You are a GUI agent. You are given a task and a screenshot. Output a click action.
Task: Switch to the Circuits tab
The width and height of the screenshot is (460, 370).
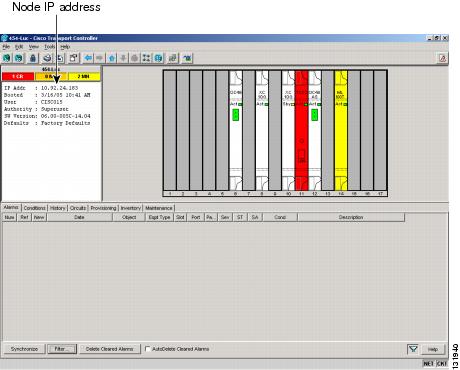(78, 208)
